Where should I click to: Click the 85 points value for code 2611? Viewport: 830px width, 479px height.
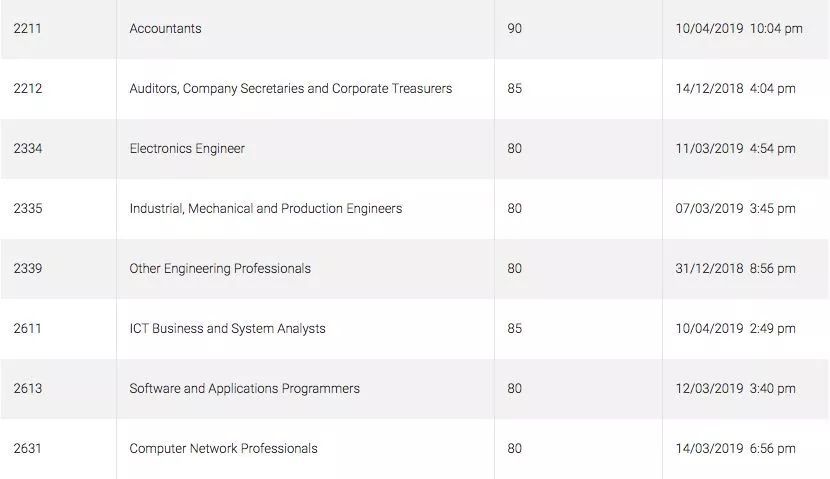tap(515, 329)
